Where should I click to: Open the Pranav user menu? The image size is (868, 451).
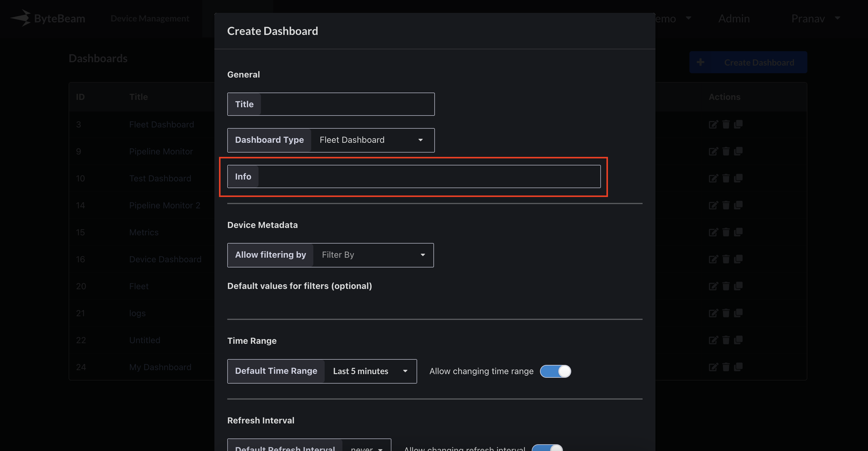pyautogui.click(x=815, y=19)
